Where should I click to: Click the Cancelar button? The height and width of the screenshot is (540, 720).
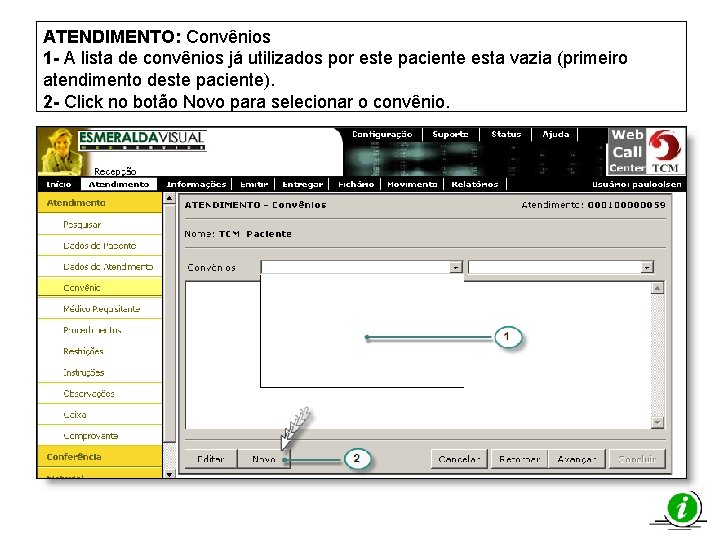[459, 459]
